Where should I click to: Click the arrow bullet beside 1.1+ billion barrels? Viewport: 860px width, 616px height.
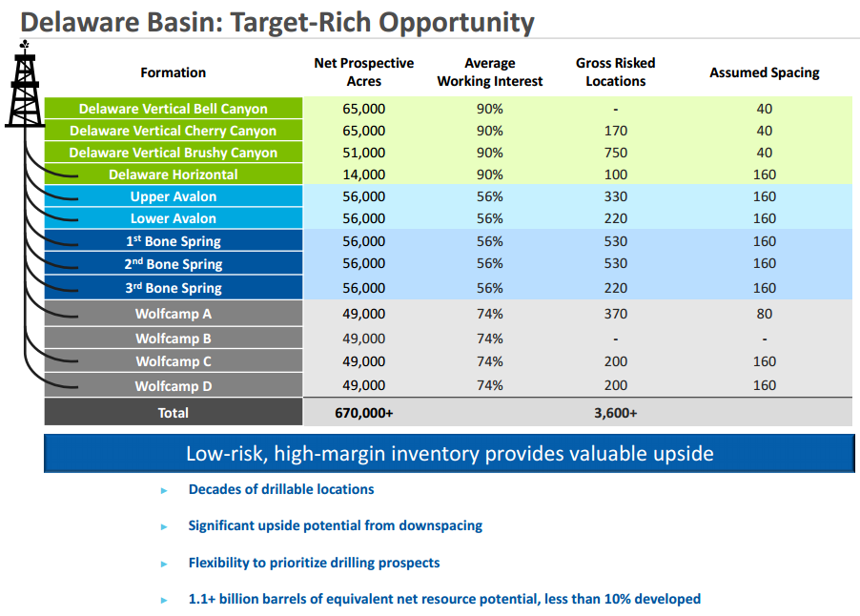tap(164, 600)
